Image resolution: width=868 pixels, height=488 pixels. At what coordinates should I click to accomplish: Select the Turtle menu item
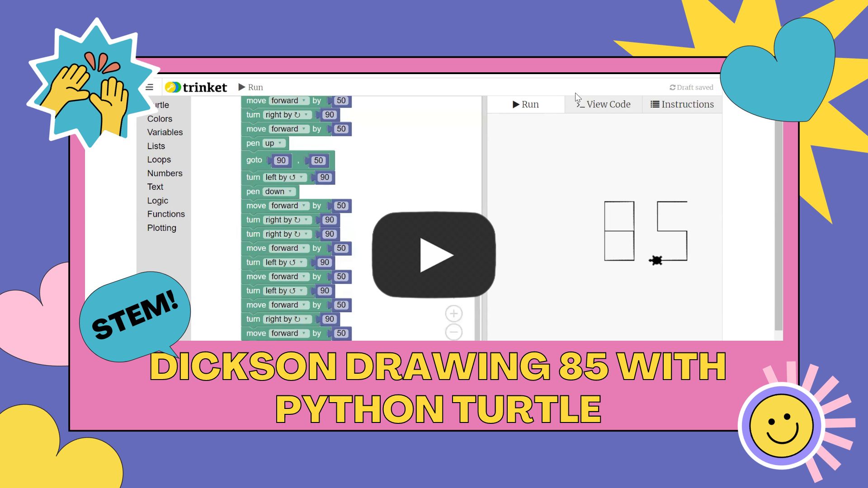162,105
